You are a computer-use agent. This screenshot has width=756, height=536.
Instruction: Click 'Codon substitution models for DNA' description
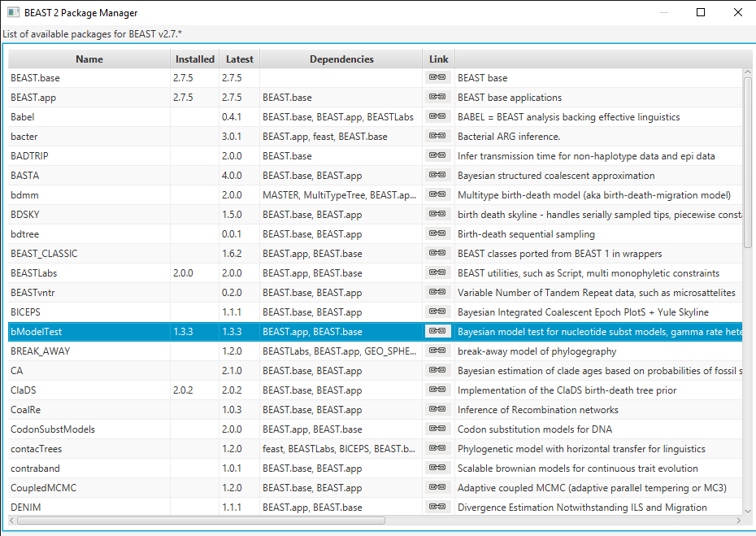point(535,429)
